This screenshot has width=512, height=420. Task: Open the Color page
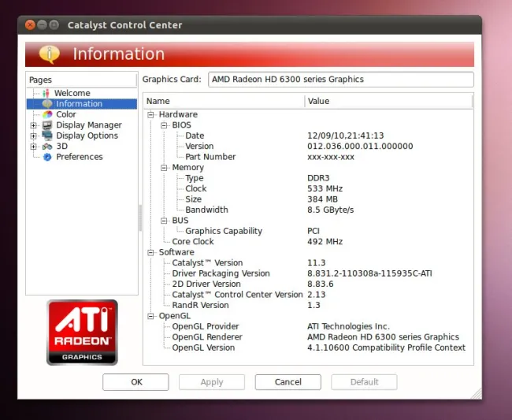(x=66, y=114)
